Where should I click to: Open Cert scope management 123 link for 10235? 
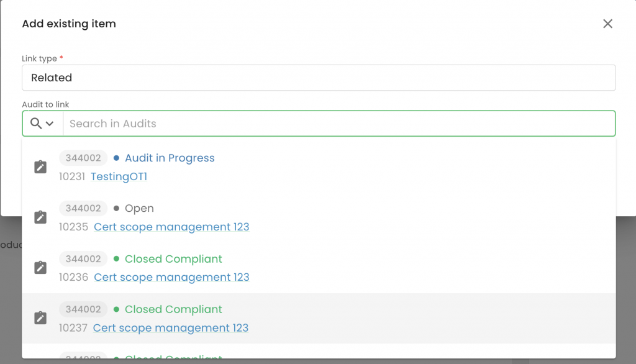coord(171,227)
